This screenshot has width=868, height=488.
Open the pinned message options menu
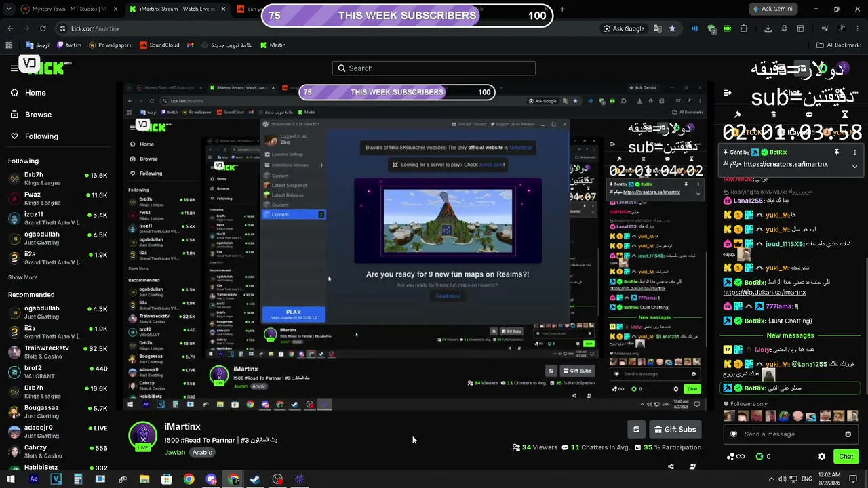tap(854, 152)
